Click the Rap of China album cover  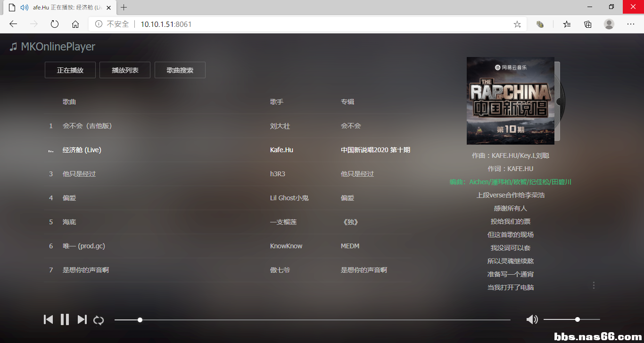510,100
